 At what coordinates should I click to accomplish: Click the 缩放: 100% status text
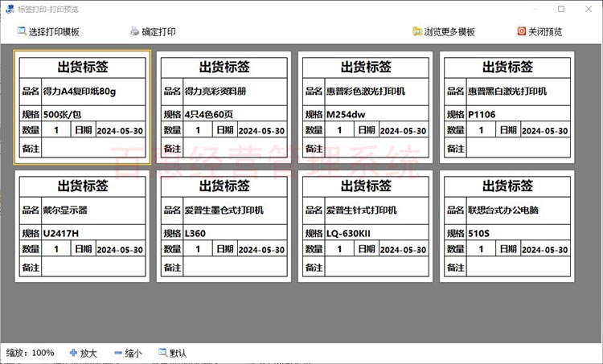30,353
